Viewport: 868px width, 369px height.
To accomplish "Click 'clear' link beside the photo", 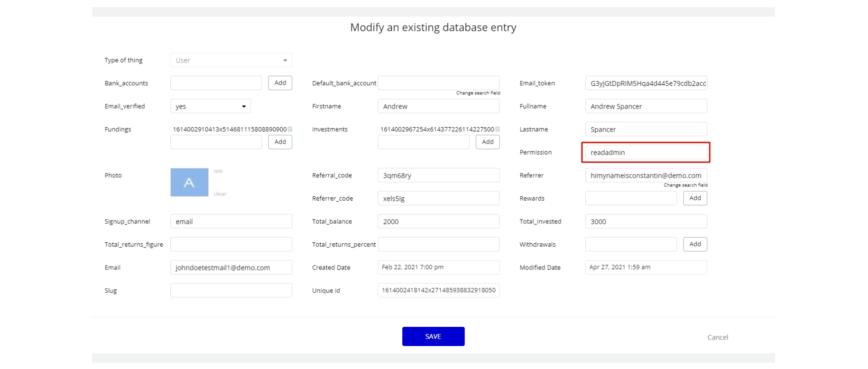I will tap(220, 194).
